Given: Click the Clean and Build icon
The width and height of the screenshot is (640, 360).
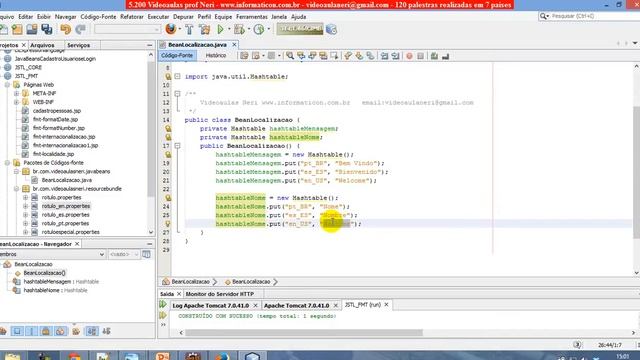Looking at the screenshot, I should click(x=205, y=29).
